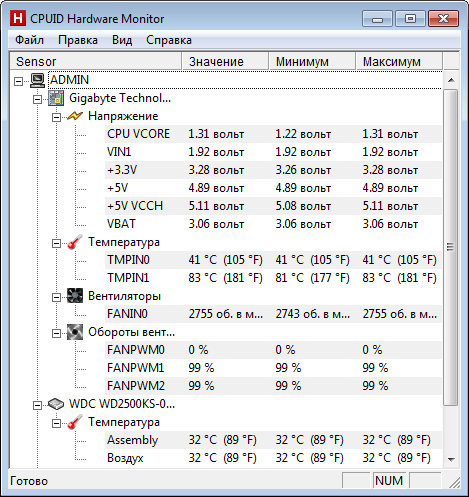Screen dimensions: 469x497
Task: Click the ADMIN computer icon
Action: coord(38,80)
